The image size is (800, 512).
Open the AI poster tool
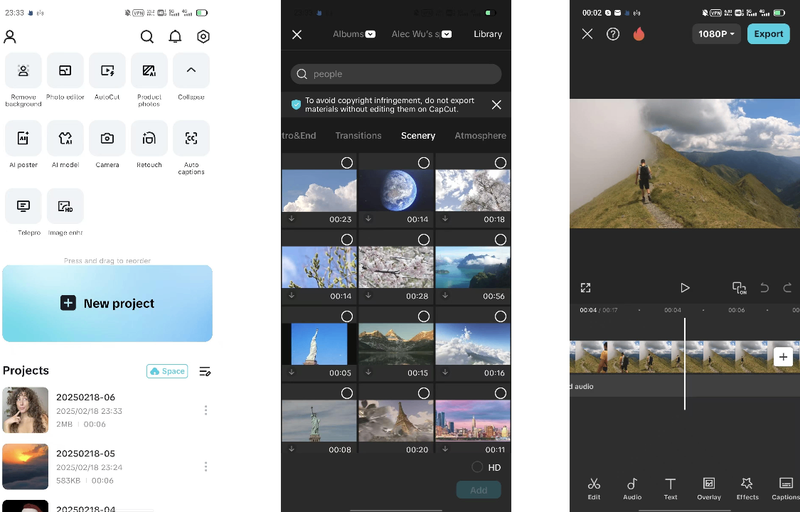(x=23, y=138)
